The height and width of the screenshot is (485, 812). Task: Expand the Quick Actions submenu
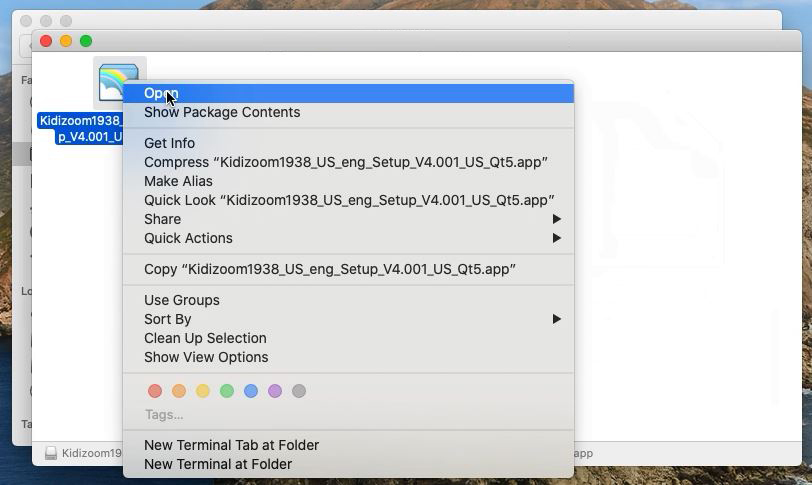[188, 238]
